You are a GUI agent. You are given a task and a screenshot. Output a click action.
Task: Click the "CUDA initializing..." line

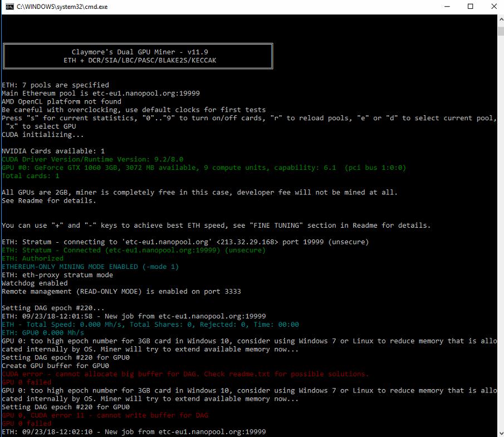pos(43,135)
